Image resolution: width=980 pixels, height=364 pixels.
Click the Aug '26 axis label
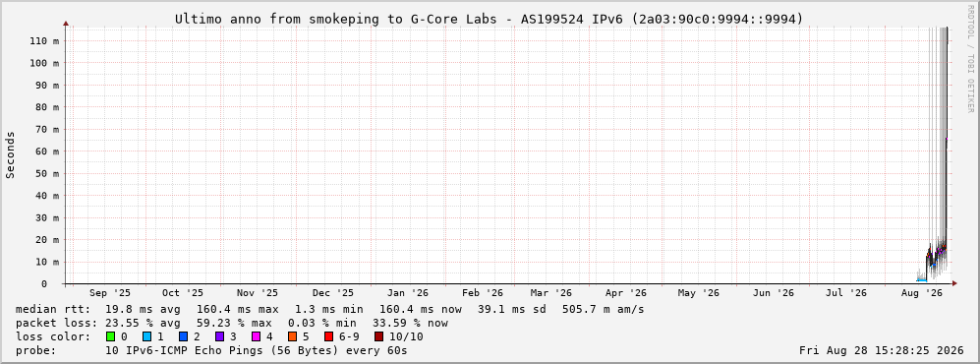pyautogui.click(x=922, y=293)
